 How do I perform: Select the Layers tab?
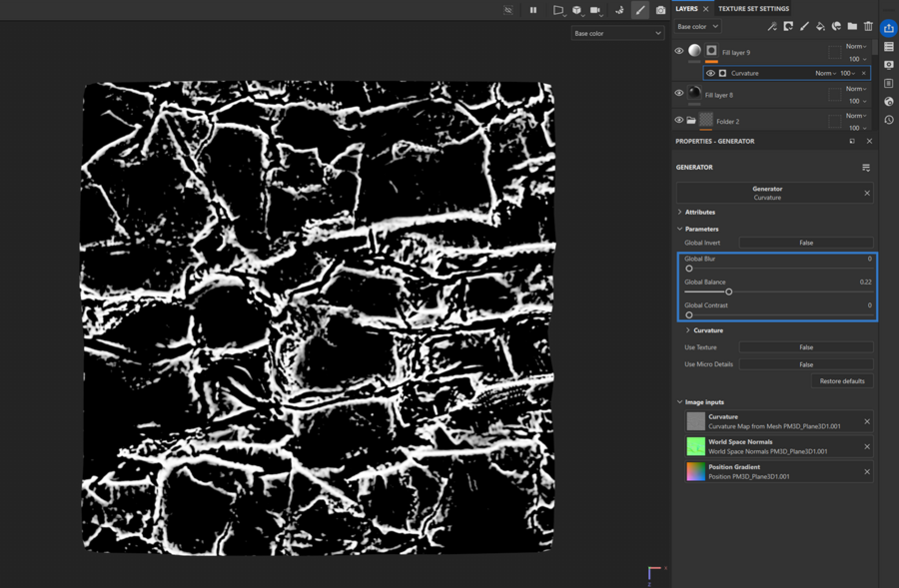click(686, 9)
